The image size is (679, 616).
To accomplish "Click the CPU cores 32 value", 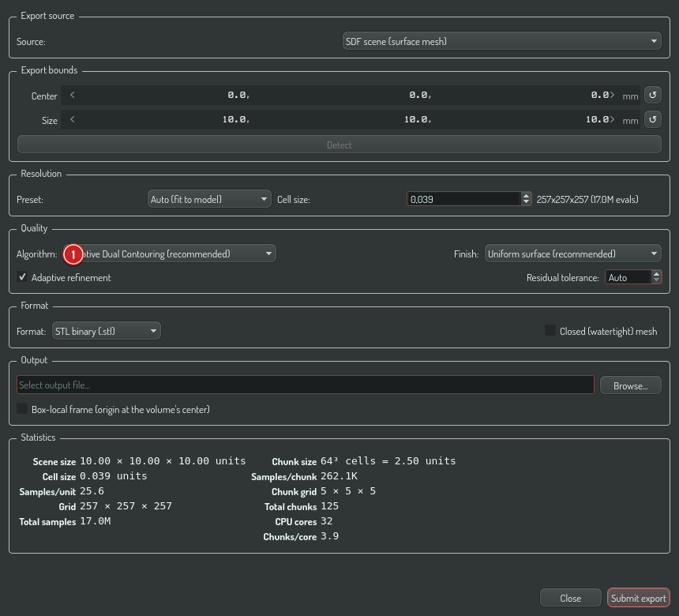I will click(x=327, y=521).
